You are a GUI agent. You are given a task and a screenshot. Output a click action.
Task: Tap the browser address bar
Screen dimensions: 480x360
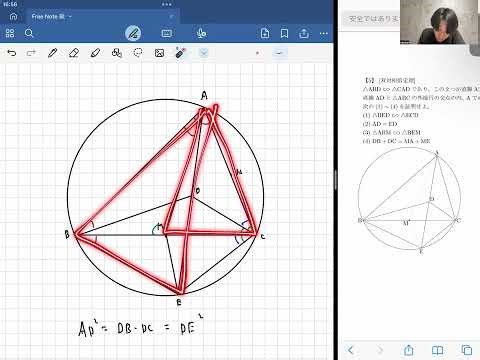click(x=372, y=19)
